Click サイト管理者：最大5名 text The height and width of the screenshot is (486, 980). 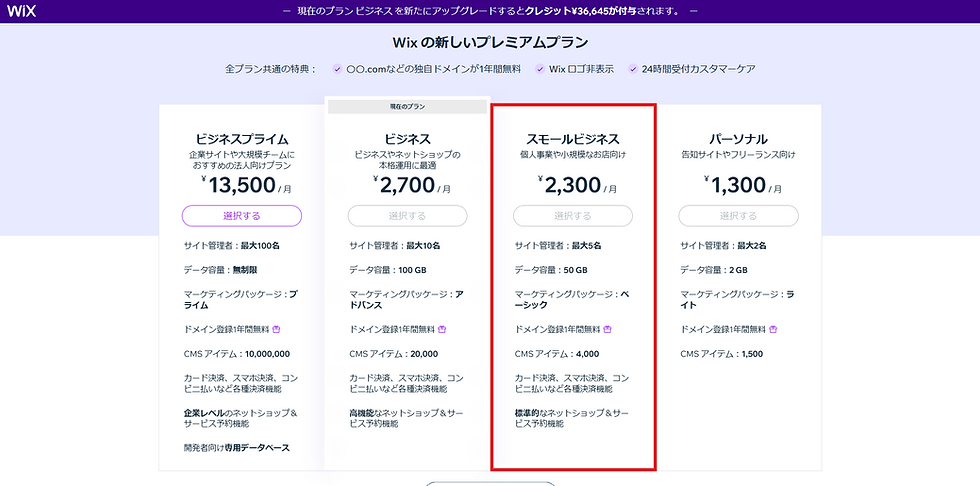point(558,245)
